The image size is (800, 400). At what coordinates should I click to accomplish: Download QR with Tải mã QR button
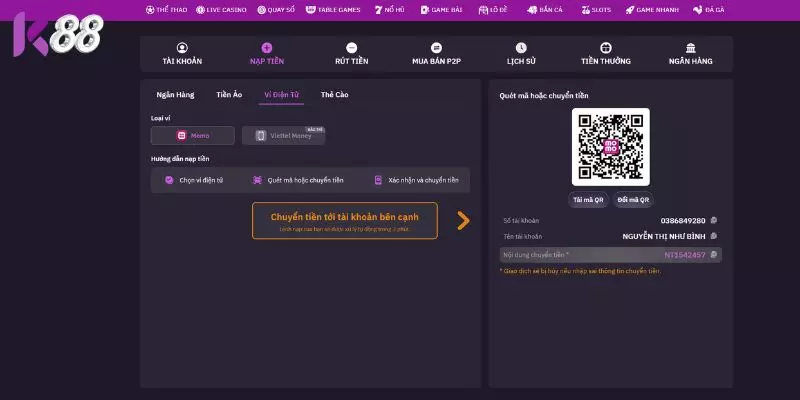588,200
